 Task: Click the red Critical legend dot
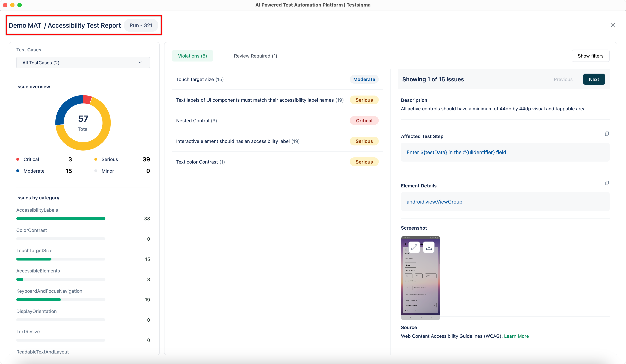click(18, 159)
